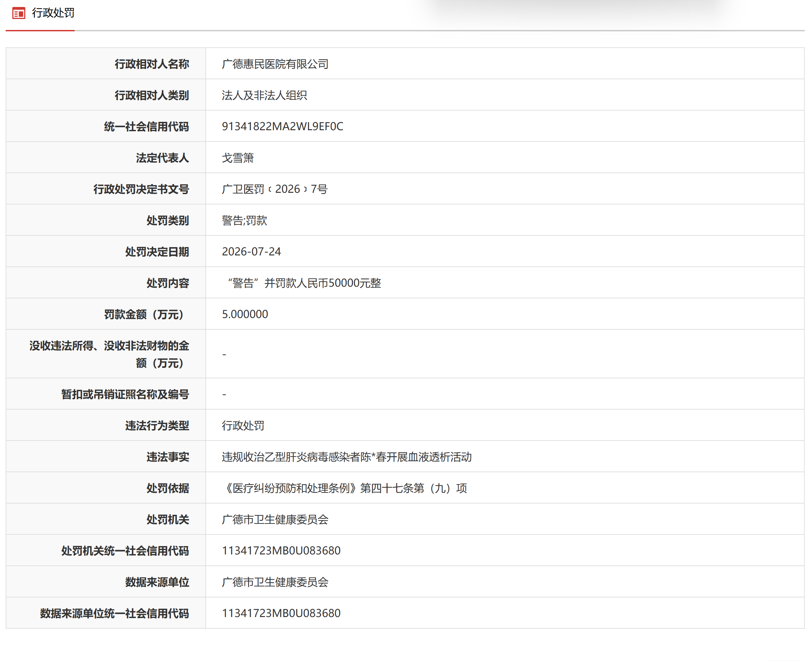Click the label 处罚决定日期
The width and height of the screenshot is (812, 661).
(x=157, y=251)
